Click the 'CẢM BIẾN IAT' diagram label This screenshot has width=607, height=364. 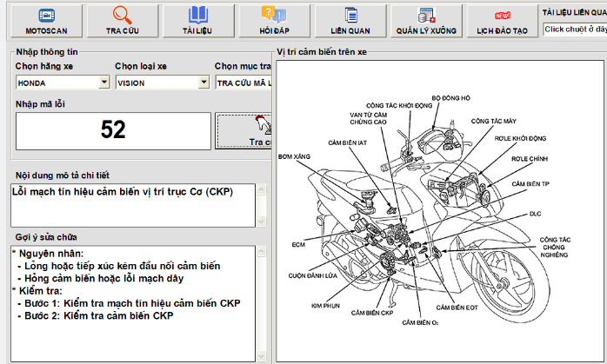click(347, 142)
